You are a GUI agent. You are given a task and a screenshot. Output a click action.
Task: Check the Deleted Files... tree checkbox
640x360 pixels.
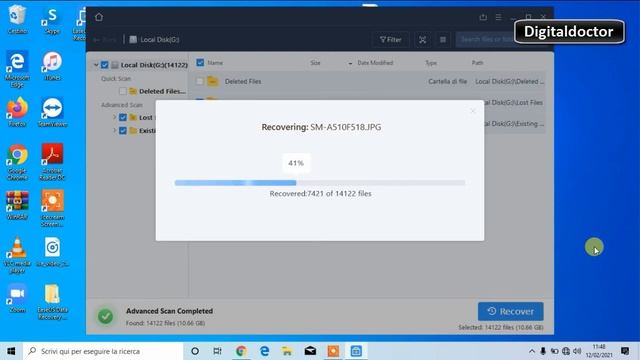point(122,91)
